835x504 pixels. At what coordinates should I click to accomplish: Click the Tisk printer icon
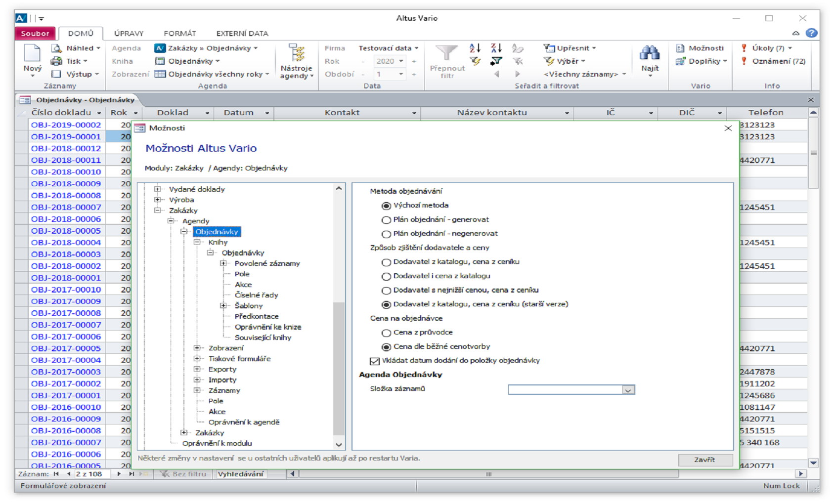tap(57, 61)
